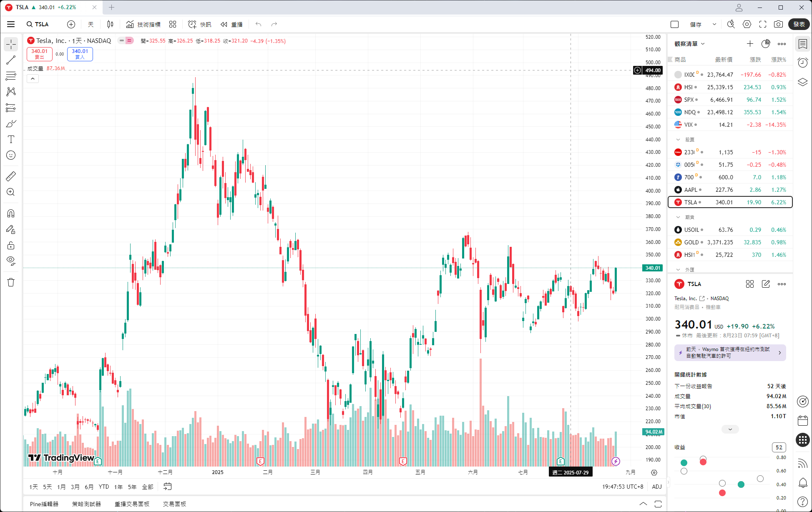Open the technical indicators menu
The image size is (812, 512).
(143, 24)
